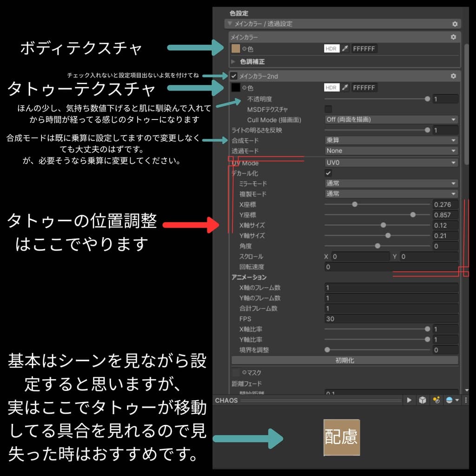Click the tan main color texture swatch
476x476 pixels.
236,48
